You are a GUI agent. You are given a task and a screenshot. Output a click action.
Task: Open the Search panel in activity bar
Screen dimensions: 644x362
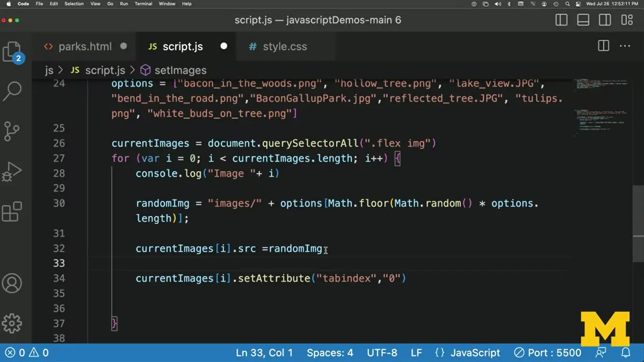click(12, 91)
